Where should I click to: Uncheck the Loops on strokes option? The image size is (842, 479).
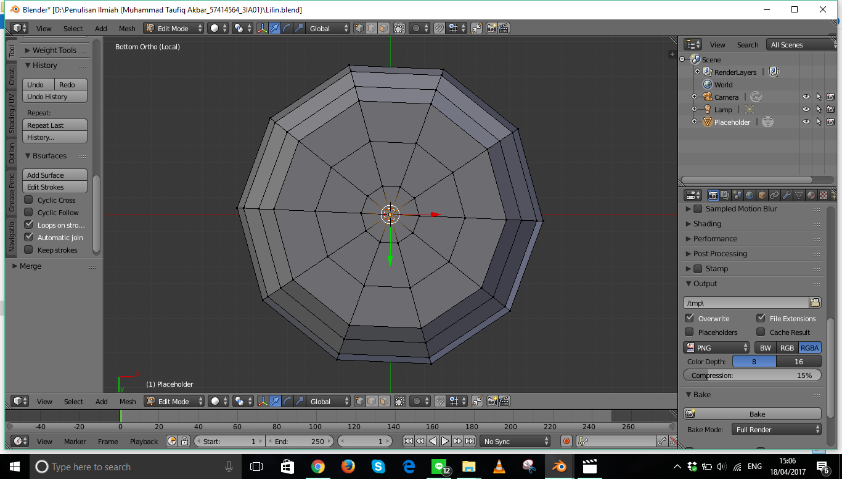coord(29,224)
